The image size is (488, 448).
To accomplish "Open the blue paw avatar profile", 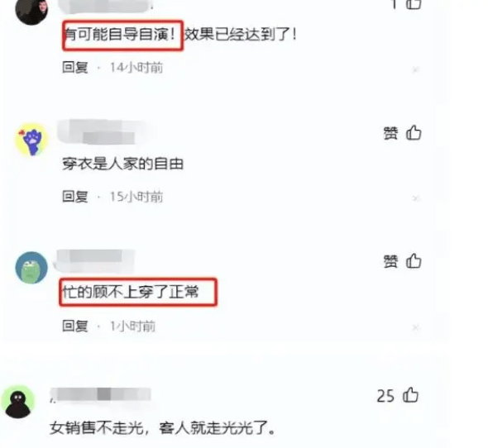I will click(31, 140).
